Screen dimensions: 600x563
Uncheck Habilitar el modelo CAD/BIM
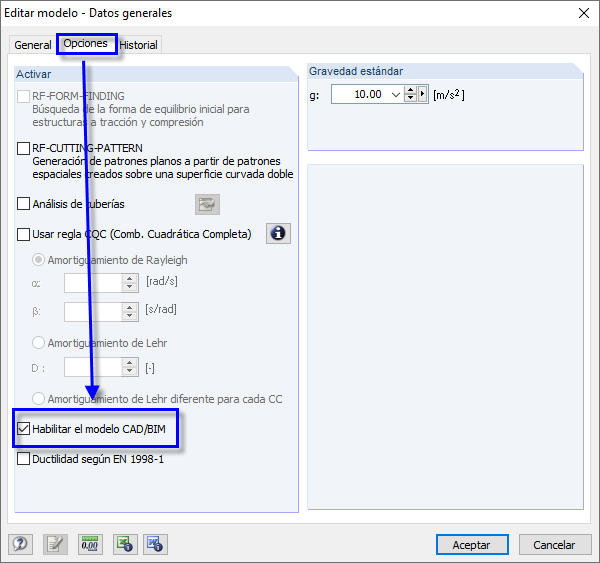(x=23, y=429)
